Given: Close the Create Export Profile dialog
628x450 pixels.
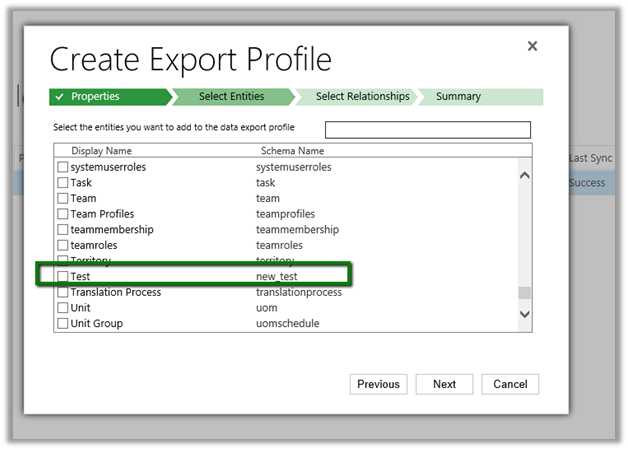Looking at the screenshot, I should click(x=532, y=46).
